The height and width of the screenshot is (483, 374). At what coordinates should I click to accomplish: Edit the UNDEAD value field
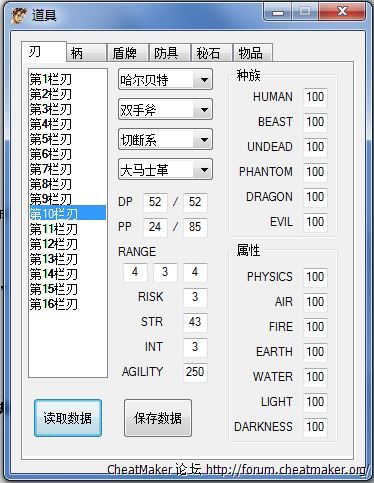point(315,147)
